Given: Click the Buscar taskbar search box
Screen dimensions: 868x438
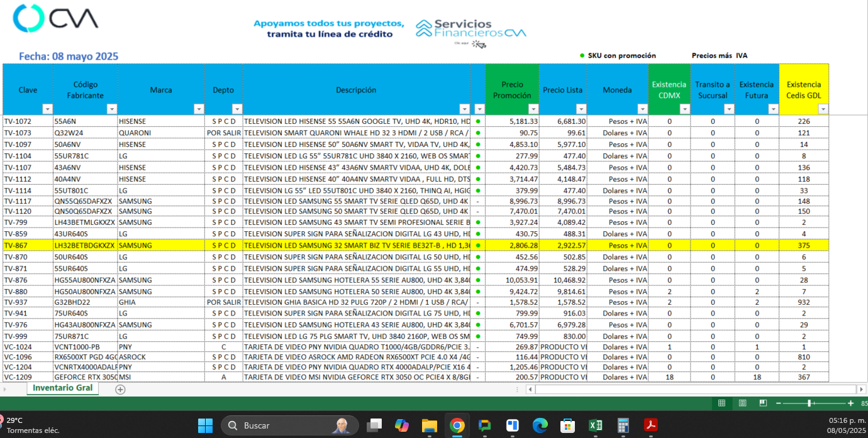Looking at the screenshot, I should (x=290, y=425).
